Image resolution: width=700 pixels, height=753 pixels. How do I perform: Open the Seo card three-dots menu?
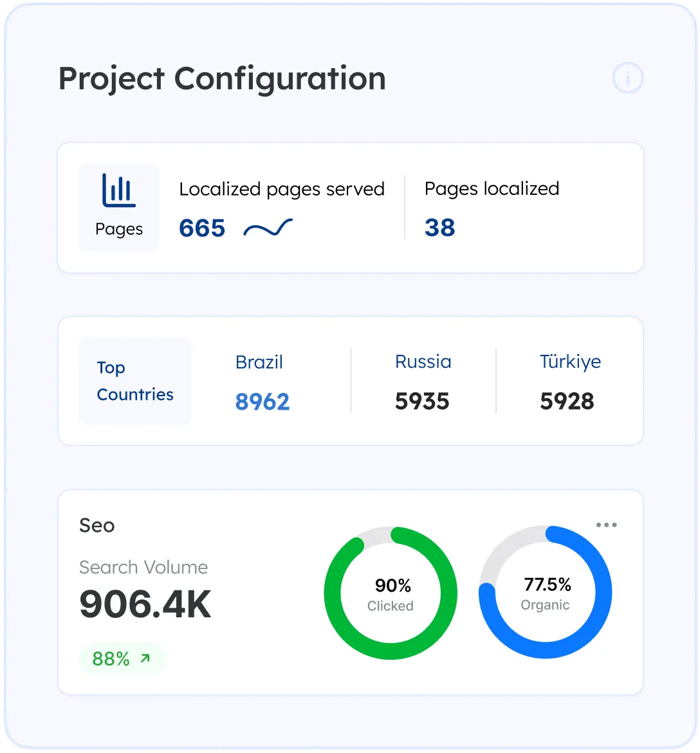(x=606, y=525)
